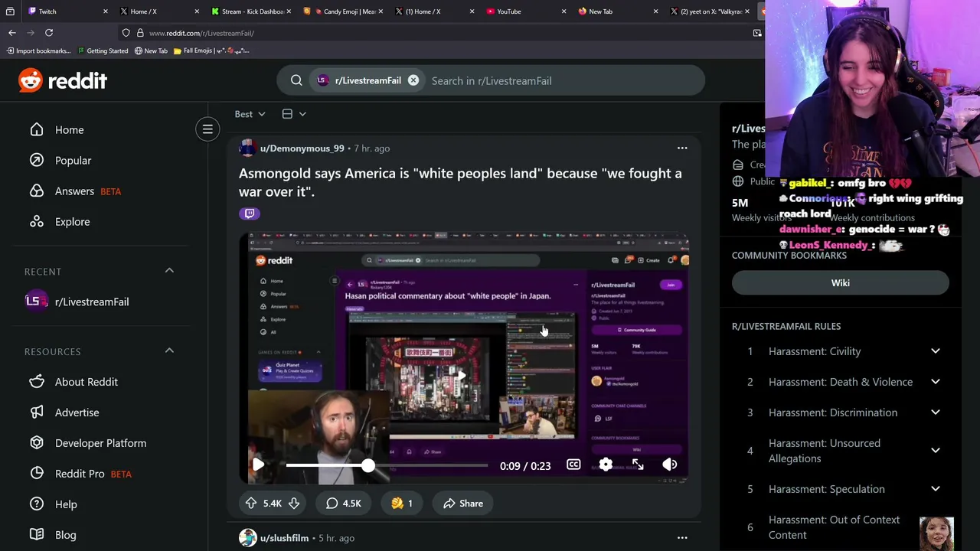This screenshot has width=980, height=551.
Task: Open options menu for Asmongold post
Action: pos(682,148)
